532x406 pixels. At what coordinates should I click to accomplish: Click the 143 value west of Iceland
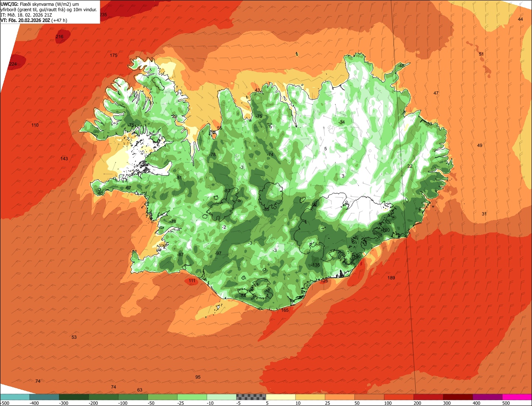(x=64, y=159)
